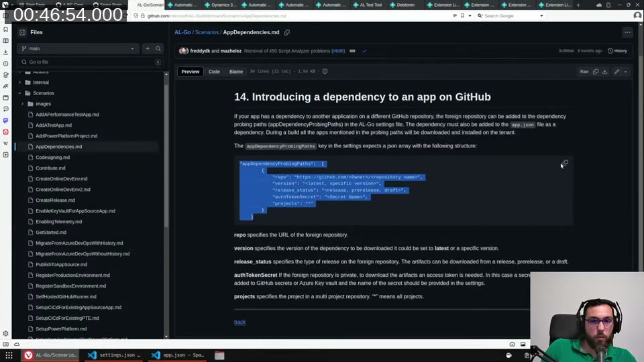This screenshot has height=362, width=644.
Task: Toggle the side panel in the status bar
Action: coord(6,345)
